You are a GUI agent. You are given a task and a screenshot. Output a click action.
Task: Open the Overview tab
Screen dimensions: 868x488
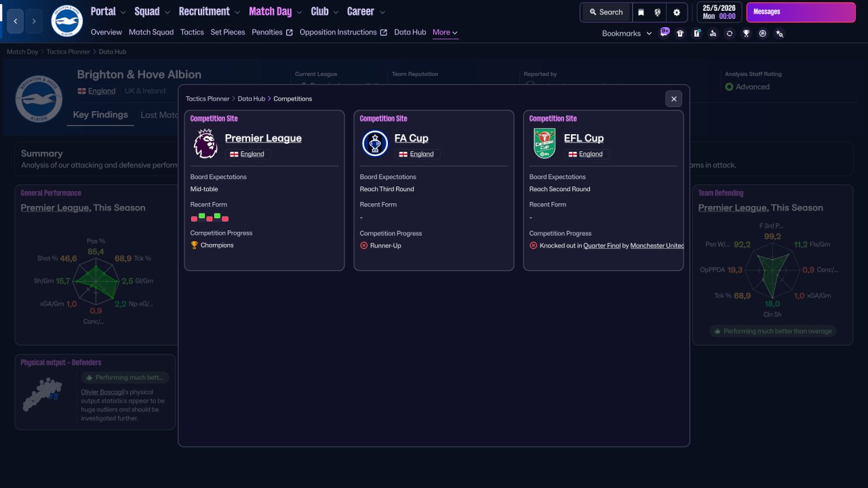106,33
